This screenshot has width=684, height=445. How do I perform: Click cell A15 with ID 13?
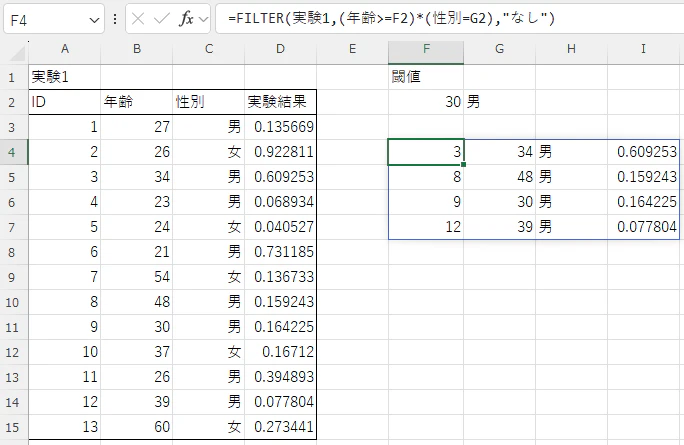click(65, 427)
